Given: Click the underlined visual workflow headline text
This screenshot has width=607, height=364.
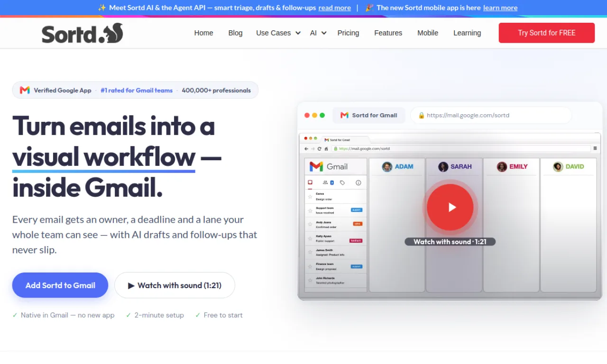Looking at the screenshot, I should click(x=104, y=157).
